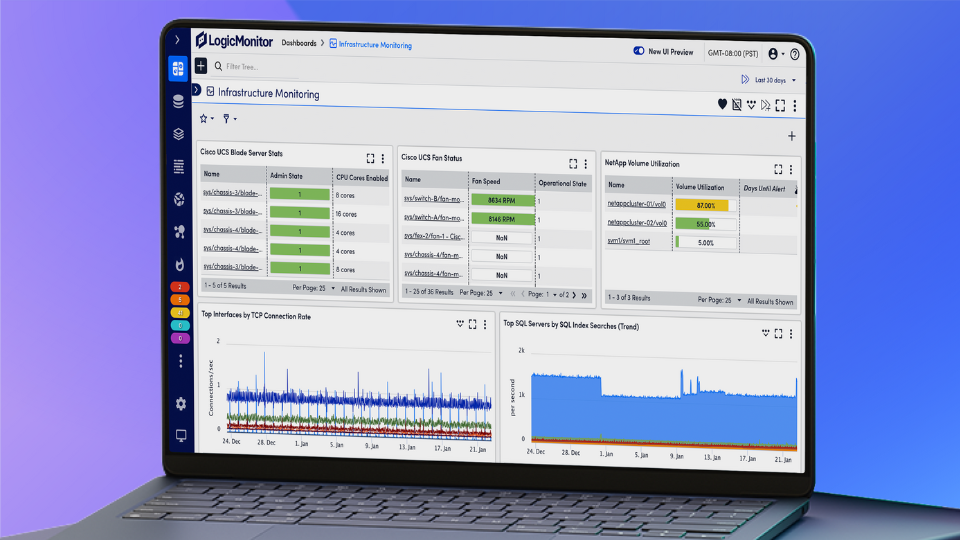Open netappcluster-01/vol0 link
This screenshot has width=960, height=540.
coord(637,203)
